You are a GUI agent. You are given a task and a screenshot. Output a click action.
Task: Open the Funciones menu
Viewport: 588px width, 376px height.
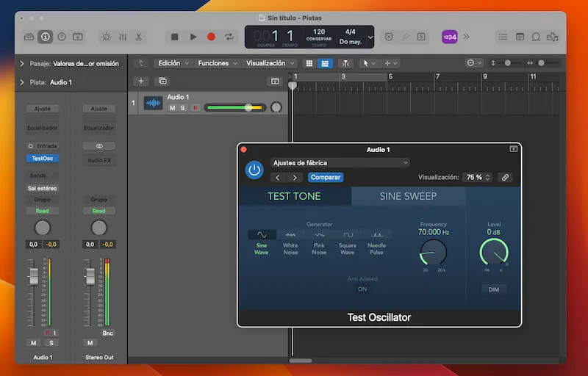(x=218, y=63)
